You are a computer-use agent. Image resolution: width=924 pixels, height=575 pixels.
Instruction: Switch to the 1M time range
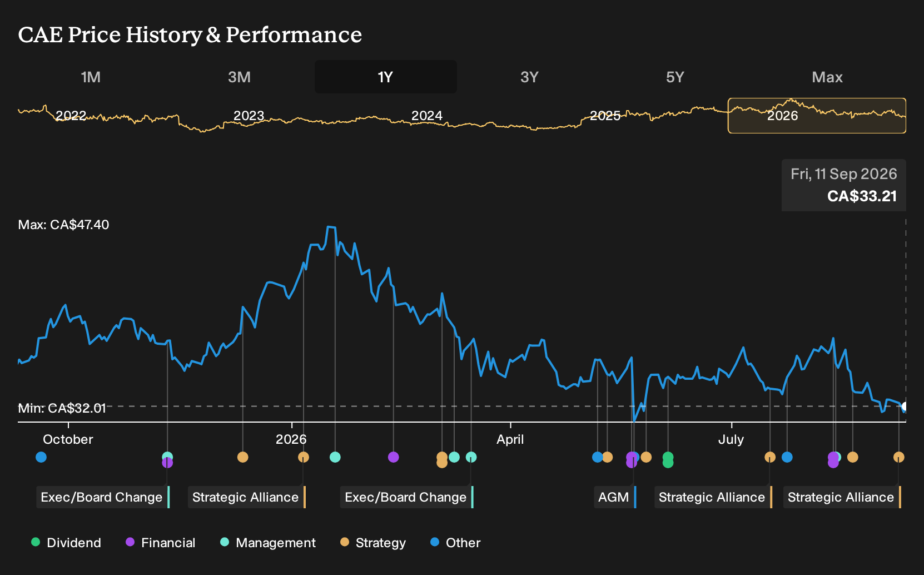(x=91, y=77)
